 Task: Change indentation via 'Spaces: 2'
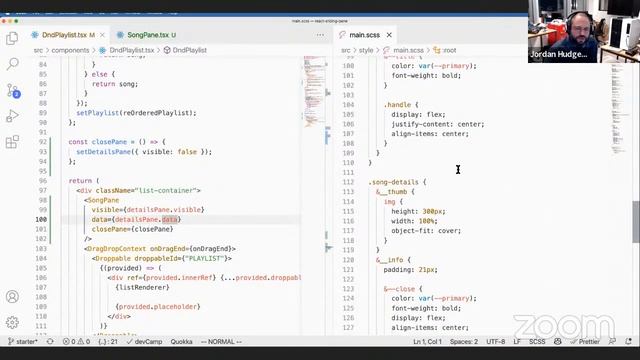click(464, 342)
